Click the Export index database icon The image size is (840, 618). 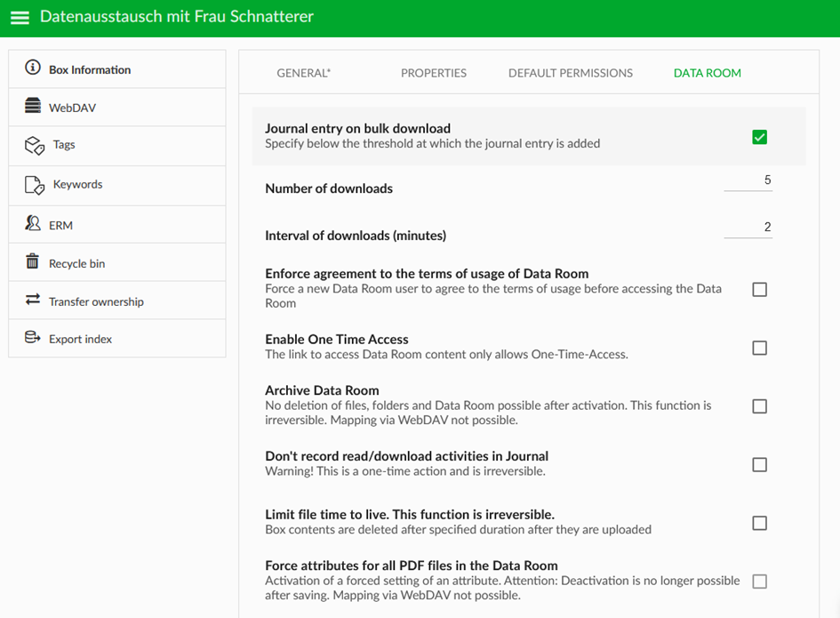coord(33,337)
